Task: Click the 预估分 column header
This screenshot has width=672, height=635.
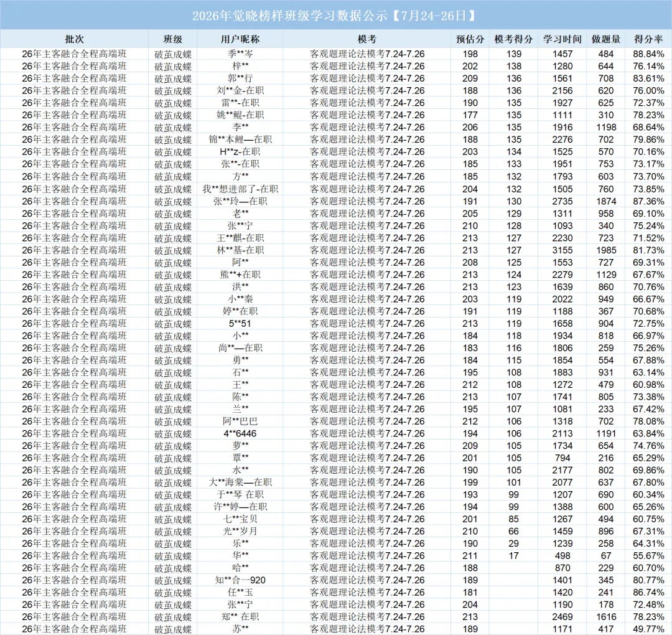Action: point(470,39)
